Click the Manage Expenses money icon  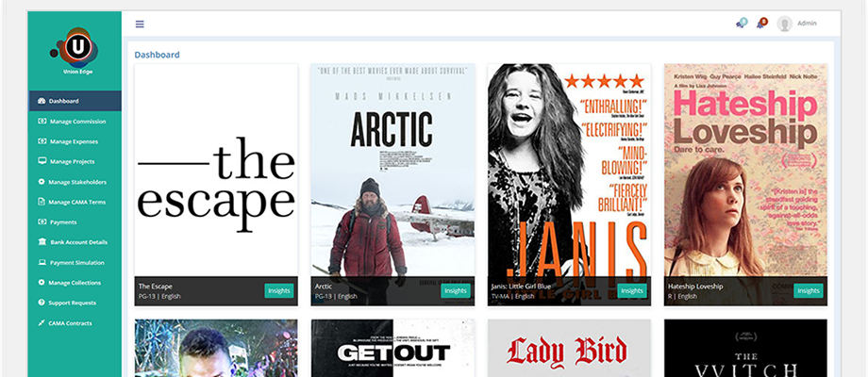[x=42, y=141]
